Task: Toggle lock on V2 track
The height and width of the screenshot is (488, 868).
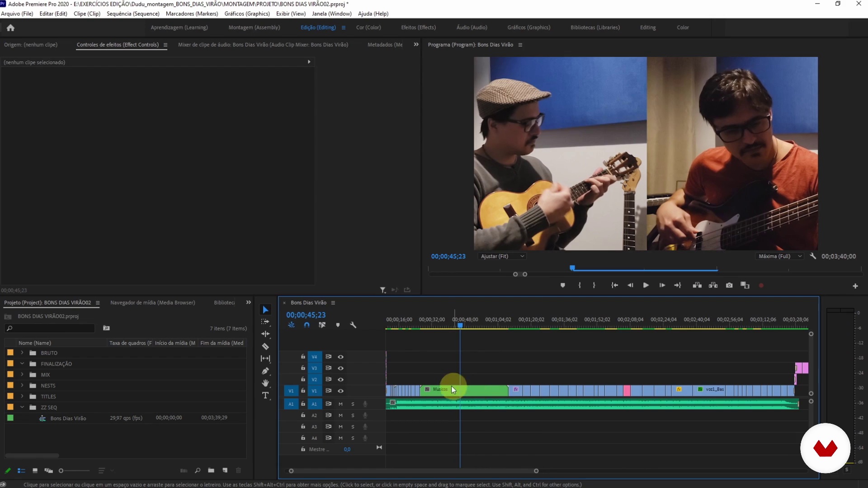Action: coord(303,379)
